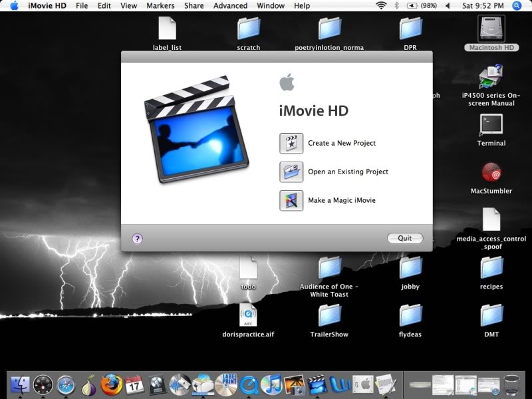This screenshot has height=399, width=532.
Task: Click the battery status indicator
Action: (x=422, y=5)
